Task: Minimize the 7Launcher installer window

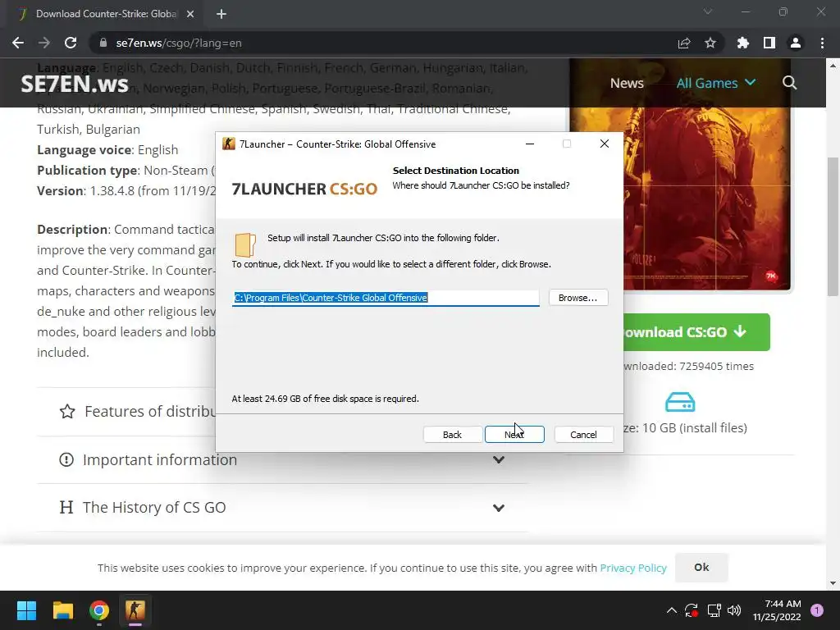Action: pos(530,144)
